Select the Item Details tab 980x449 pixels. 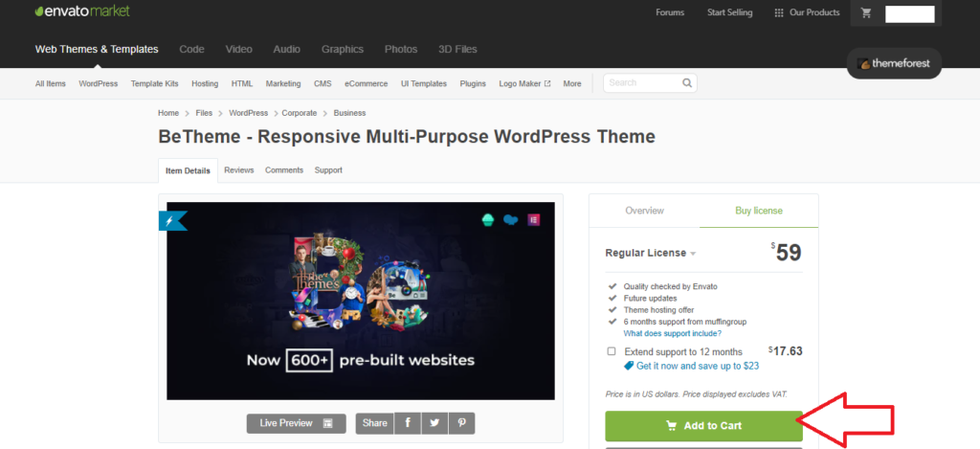pos(189,170)
